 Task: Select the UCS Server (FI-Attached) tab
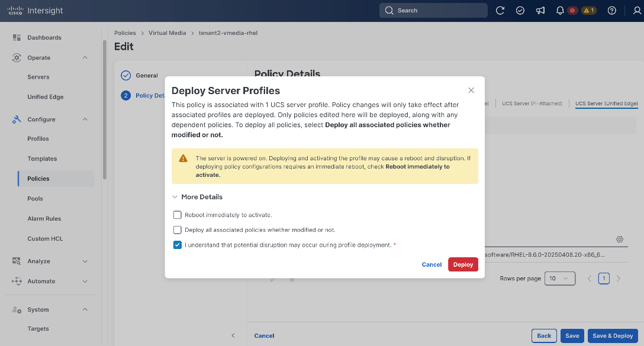532,104
